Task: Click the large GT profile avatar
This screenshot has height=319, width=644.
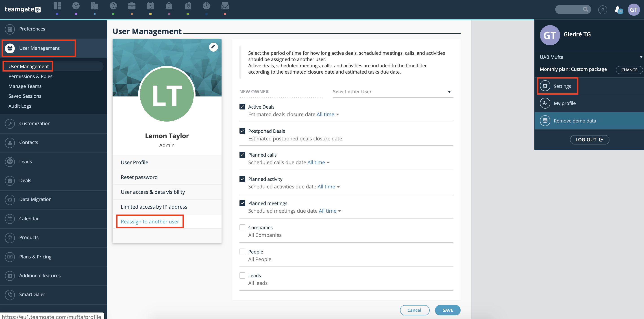Action: [x=550, y=35]
